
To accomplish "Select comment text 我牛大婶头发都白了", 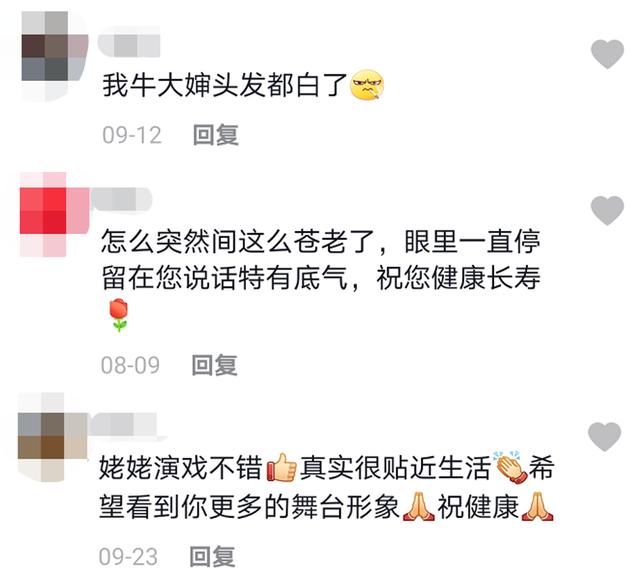I will [x=224, y=85].
